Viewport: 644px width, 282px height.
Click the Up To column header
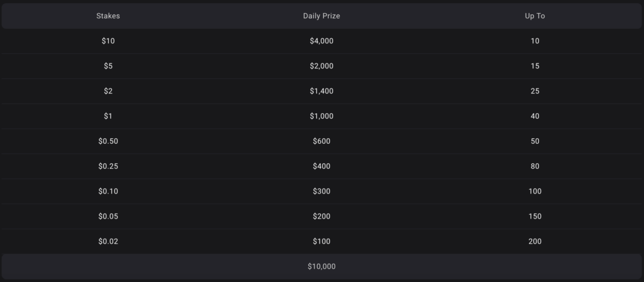tap(535, 16)
